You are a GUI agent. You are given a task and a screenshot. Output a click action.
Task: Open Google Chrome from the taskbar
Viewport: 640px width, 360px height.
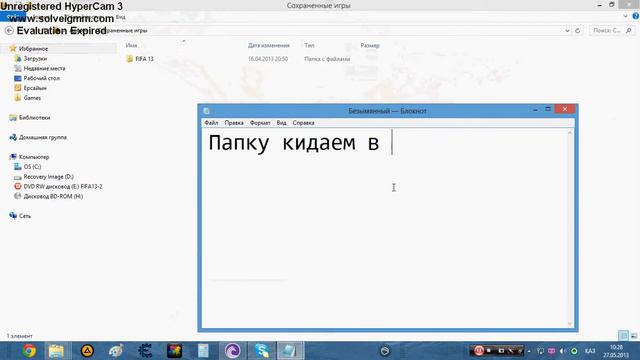[29, 351]
